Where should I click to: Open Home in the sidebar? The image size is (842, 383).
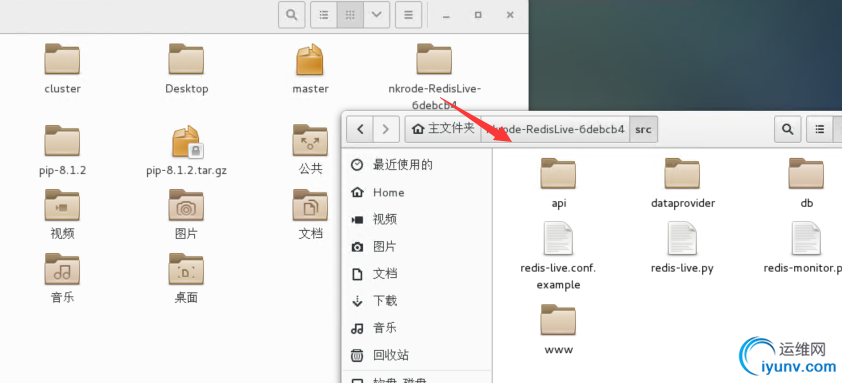(417, 192)
